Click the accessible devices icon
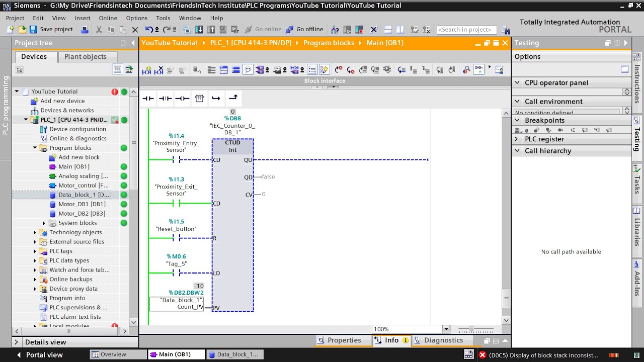 click(x=336, y=30)
